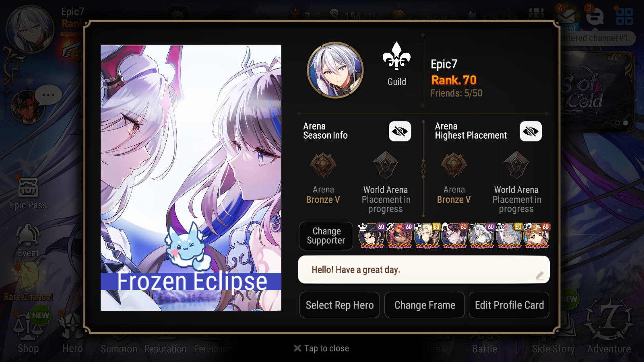Select the last supporter hero portrait
644x362 pixels.
pos(536,236)
